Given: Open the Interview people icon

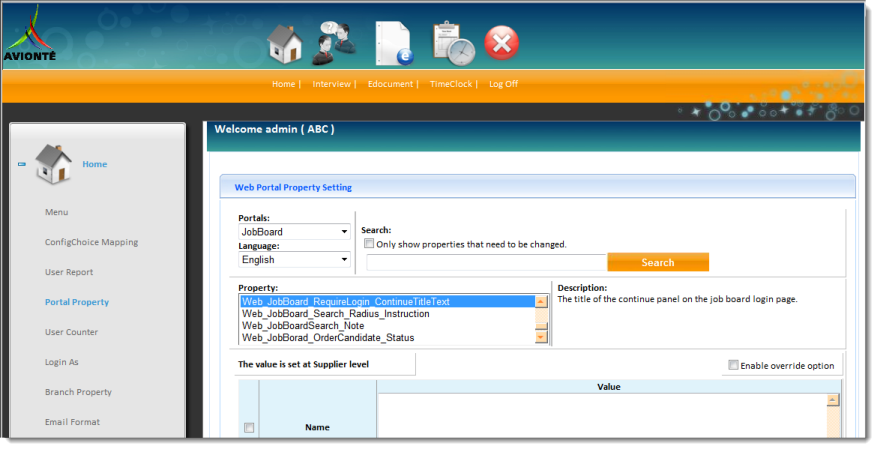Looking at the screenshot, I should click(336, 43).
